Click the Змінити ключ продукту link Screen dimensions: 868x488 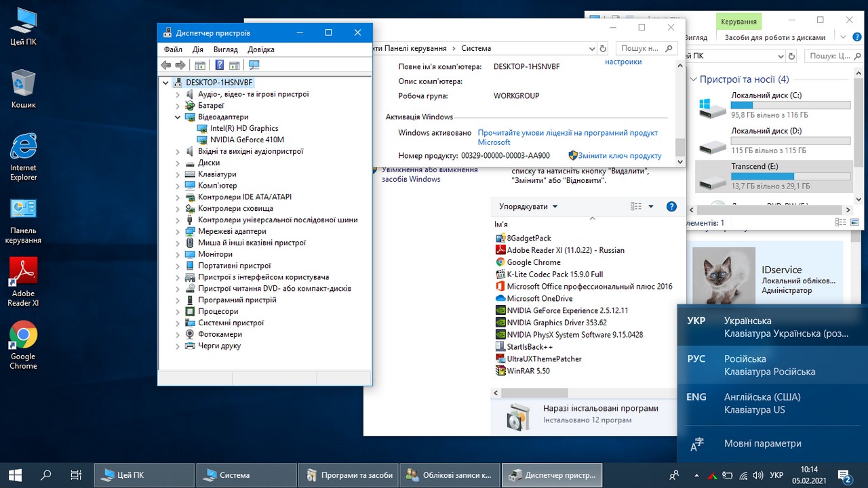pyautogui.click(x=619, y=156)
